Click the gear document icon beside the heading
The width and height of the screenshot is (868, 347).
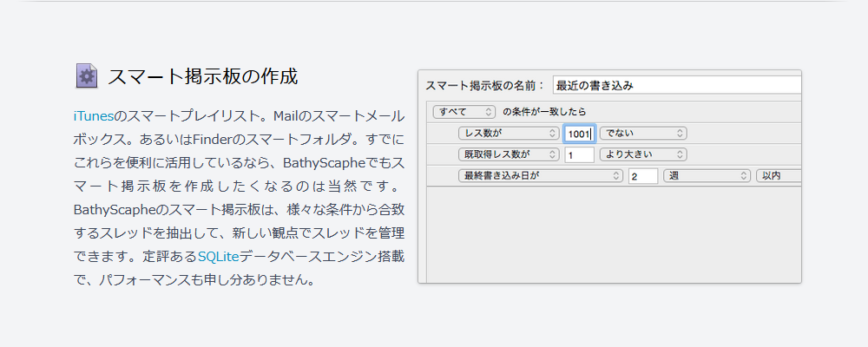(x=86, y=76)
